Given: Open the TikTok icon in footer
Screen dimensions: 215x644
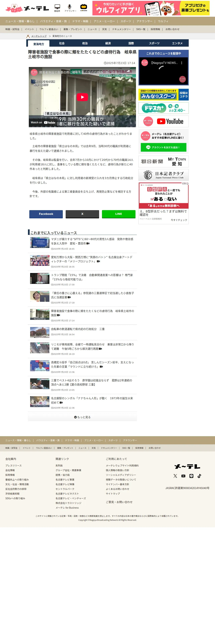Looking at the screenshot, I should (199, 476).
